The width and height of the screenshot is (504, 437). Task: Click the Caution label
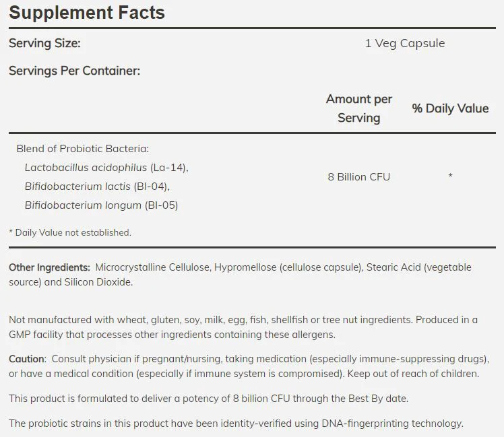[28, 359]
